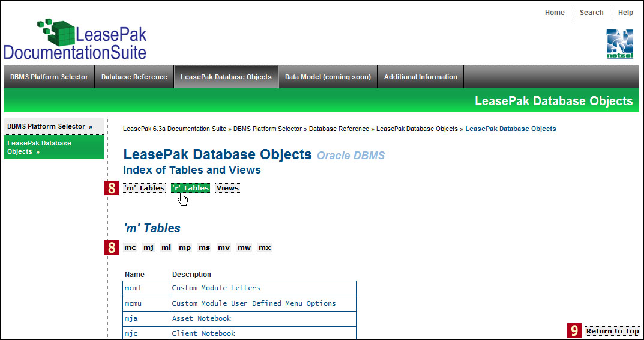Click the italic 'm' Tables section heading
The image size is (644, 340).
[152, 228]
